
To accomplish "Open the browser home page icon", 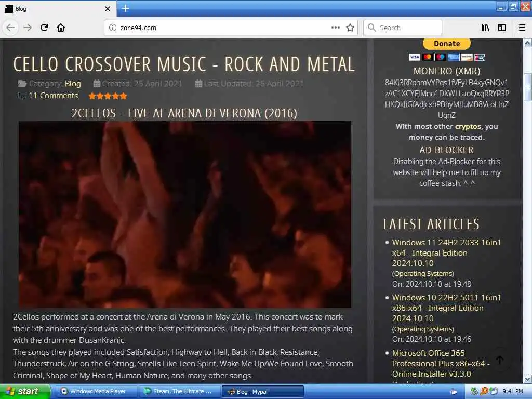I will click(61, 28).
